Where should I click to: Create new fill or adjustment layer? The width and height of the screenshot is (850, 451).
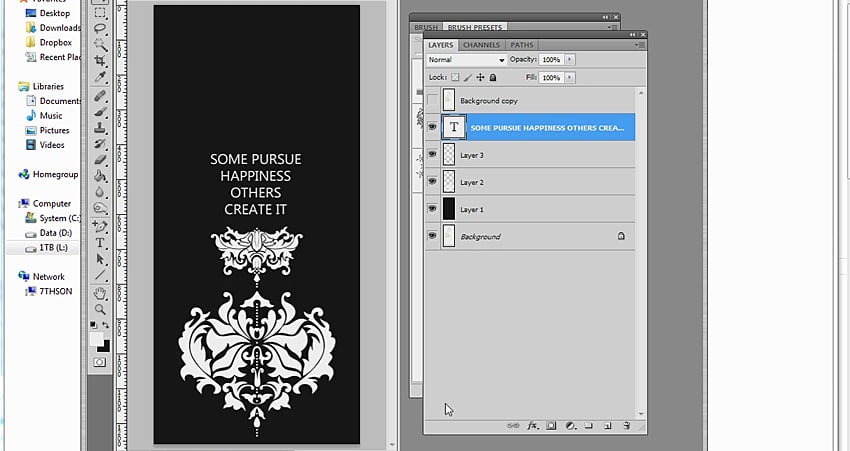click(x=570, y=426)
